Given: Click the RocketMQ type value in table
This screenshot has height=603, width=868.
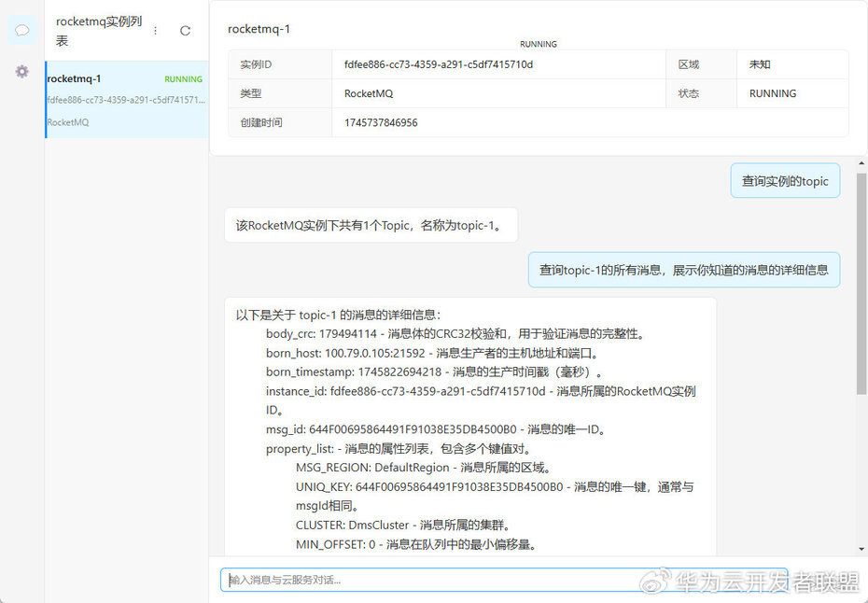Looking at the screenshot, I should [x=369, y=93].
